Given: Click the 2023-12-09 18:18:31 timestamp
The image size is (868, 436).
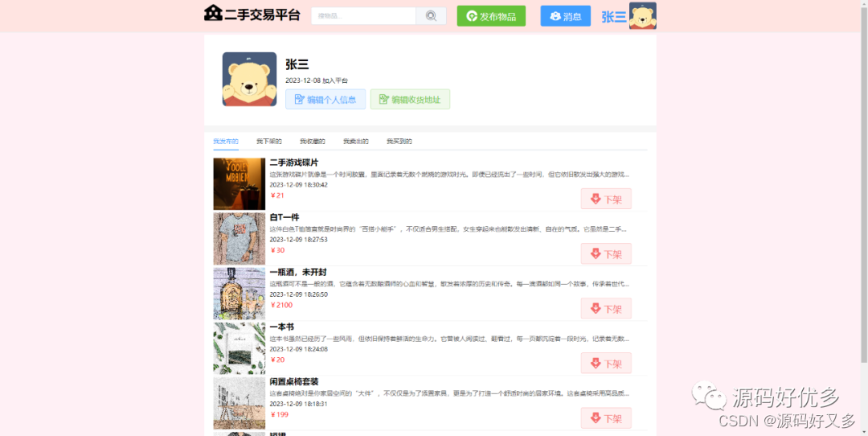Looking at the screenshot, I should pos(298,405).
